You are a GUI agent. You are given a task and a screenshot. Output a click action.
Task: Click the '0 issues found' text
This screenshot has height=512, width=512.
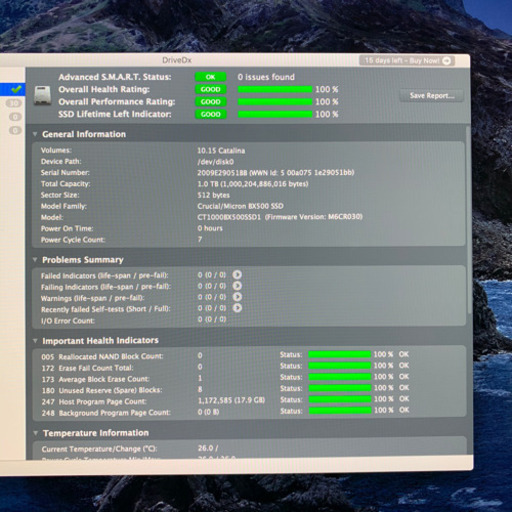[x=266, y=77]
